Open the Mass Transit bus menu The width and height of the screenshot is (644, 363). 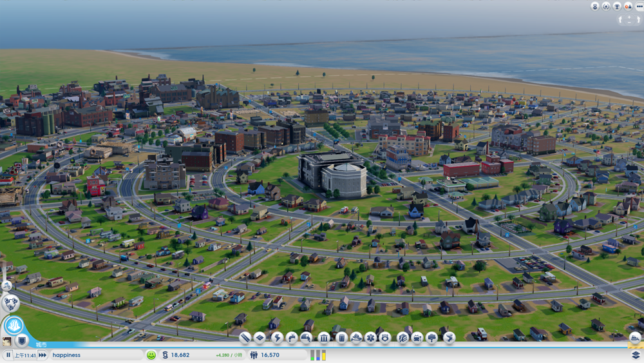[x=417, y=337]
